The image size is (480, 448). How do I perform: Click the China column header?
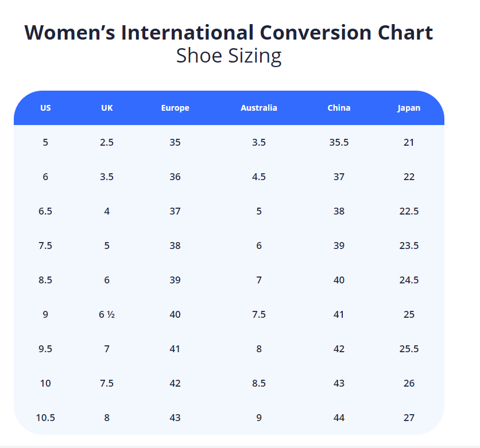(x=339, y=108)
